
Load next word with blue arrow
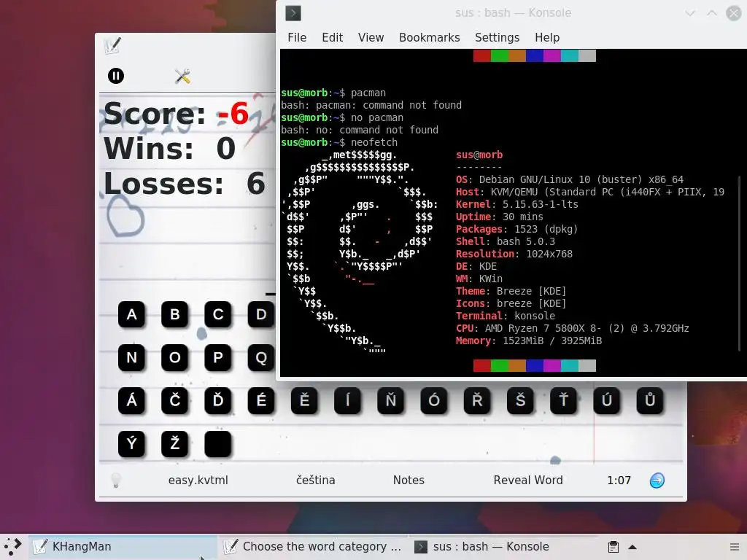[657, 481]
